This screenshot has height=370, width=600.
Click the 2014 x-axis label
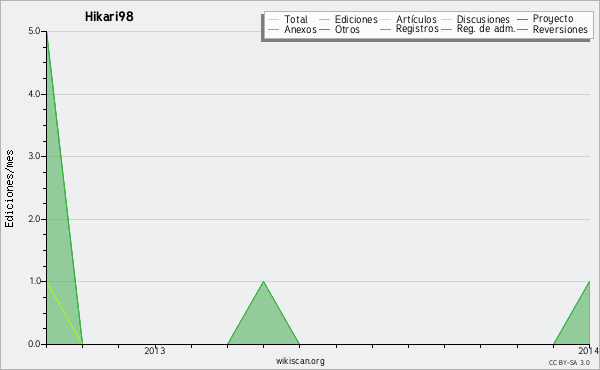[589, 351]
